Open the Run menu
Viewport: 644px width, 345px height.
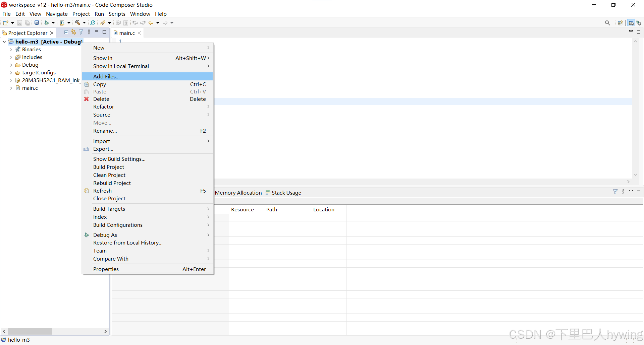(99, 14)
